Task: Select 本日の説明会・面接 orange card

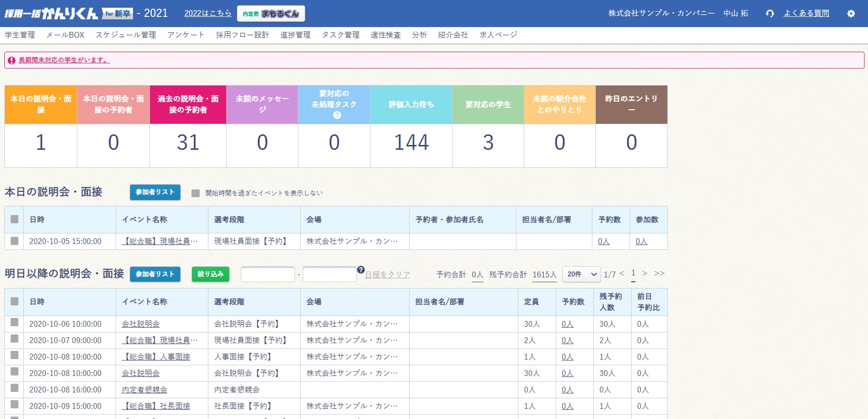Action: (x=41, y=126)
